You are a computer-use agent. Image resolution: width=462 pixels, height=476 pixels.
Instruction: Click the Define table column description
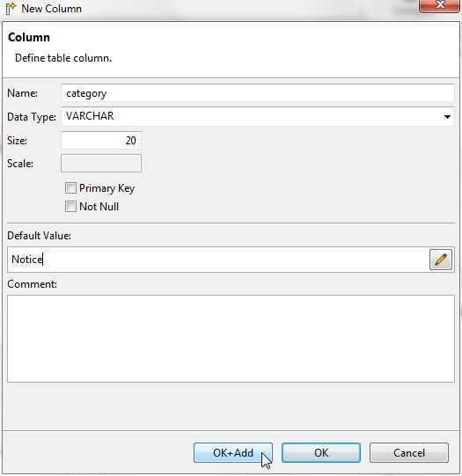coord(63,58)
